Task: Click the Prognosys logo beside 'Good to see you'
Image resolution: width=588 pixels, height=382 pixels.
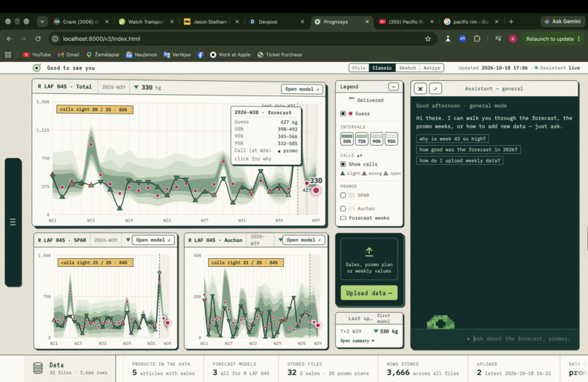Action: point(36,68)
